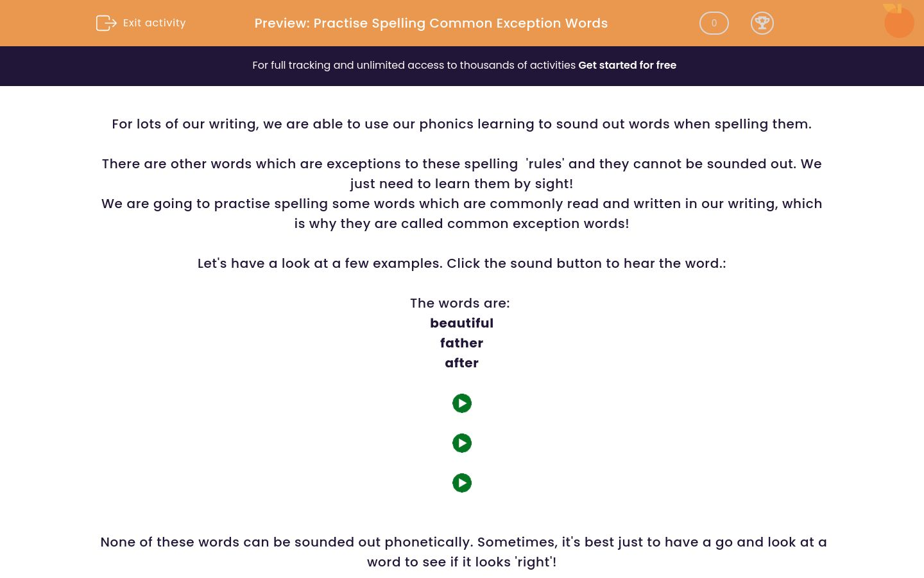This screenshot has width=924, height=578.
Task: Open the Get started for free link
Action: click(627, 65)
